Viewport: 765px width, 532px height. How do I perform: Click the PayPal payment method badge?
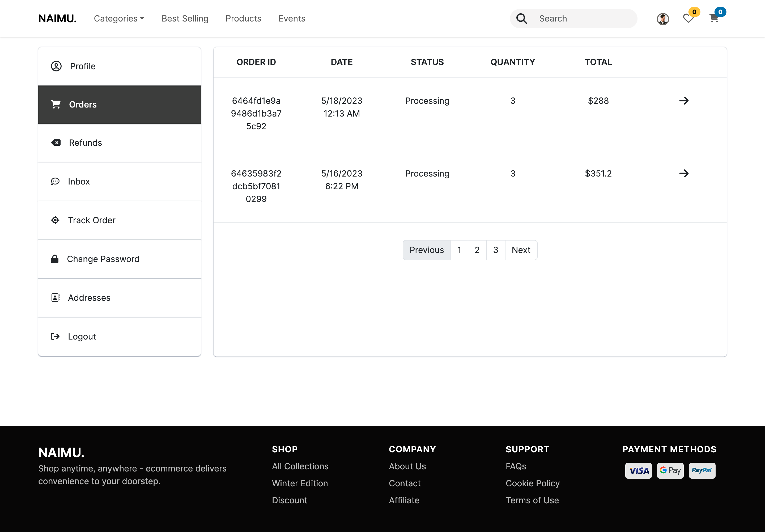[x=702, y=470]
